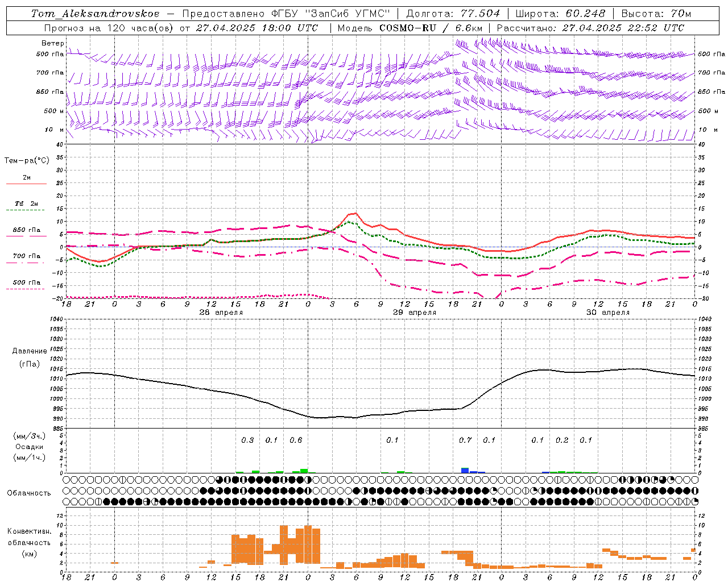The width and height of the screenshot is (728, 582).
Task: Click the station title Tom_Aleksandrovskoe
Action: [x=96, y=14]
